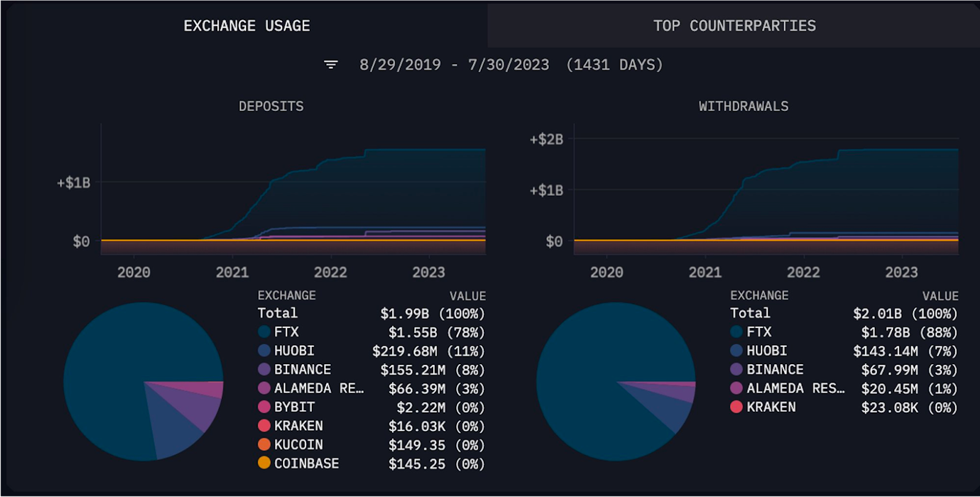Click the Coinbase yellow legend dot
The height and width of the screenshot is (497, 980).
click(x=264, y=463)
